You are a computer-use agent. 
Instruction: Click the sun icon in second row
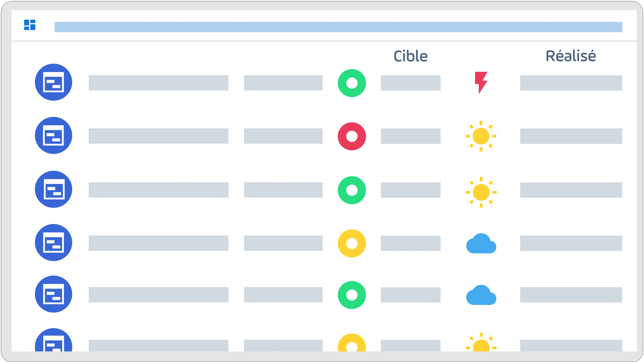pyautogui.click(x=481, y=136)
